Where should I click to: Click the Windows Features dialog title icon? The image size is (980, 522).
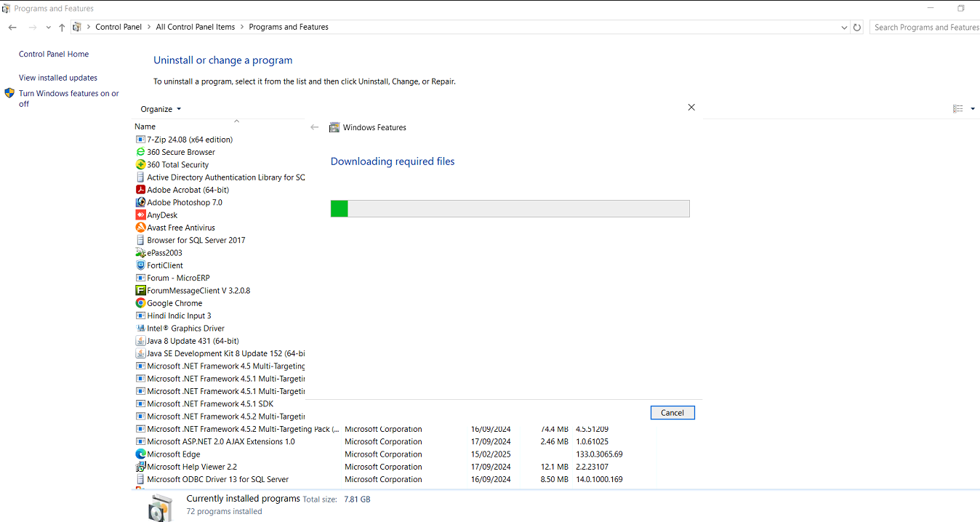pyautogui.click(x=334, y=127)
